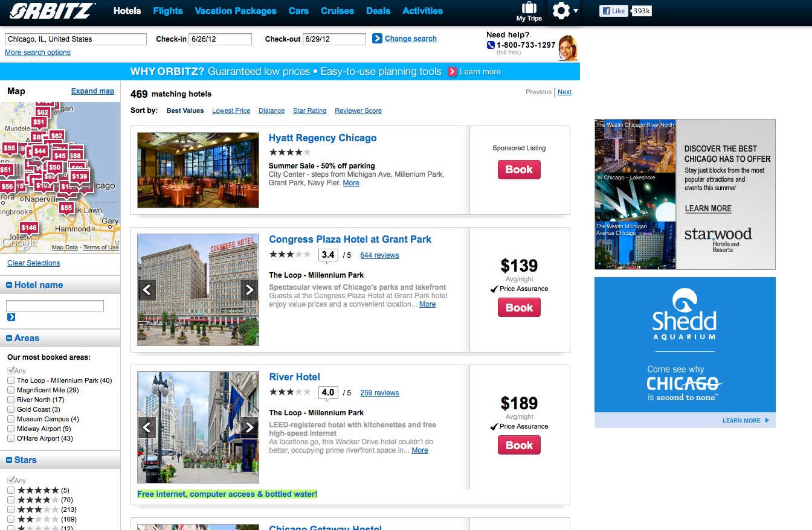Sort results by Best Values
The height and width of the screenshot is (530, 812).
tap(185, 110)
